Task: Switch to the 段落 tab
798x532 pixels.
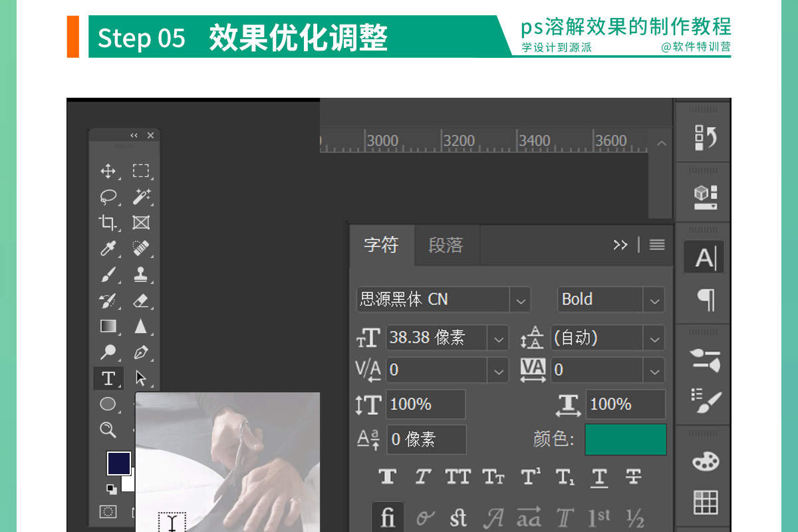Action: click(x=446, y=245)
